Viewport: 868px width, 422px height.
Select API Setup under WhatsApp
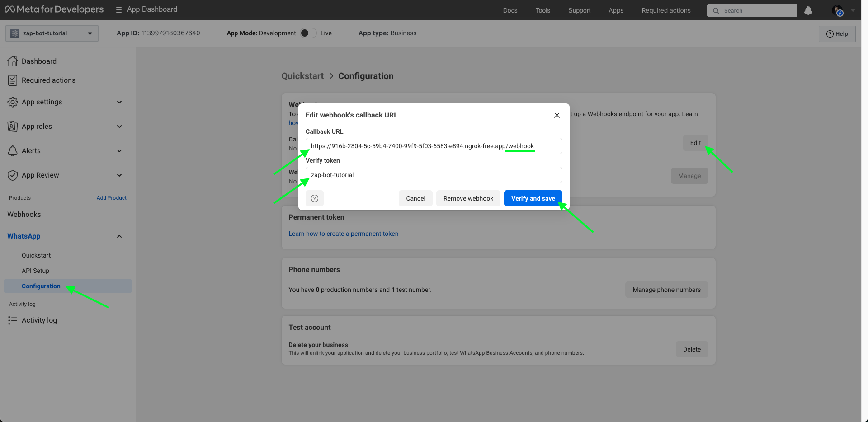35,271
